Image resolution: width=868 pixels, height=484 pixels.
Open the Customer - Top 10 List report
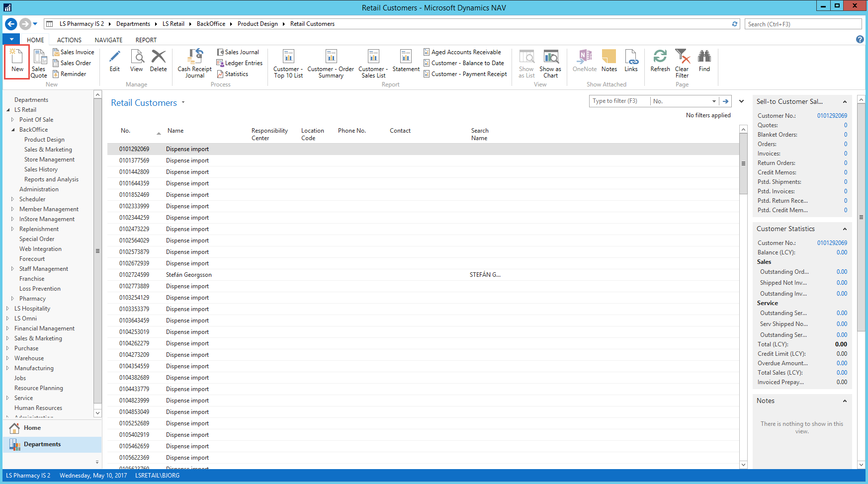(288, 63)
